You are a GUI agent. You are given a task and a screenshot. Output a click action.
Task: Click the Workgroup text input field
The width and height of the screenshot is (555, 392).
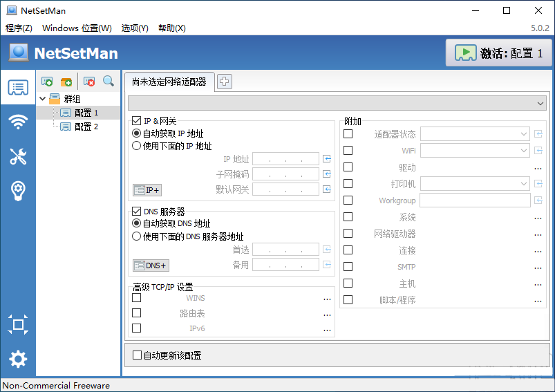[475, 200]
